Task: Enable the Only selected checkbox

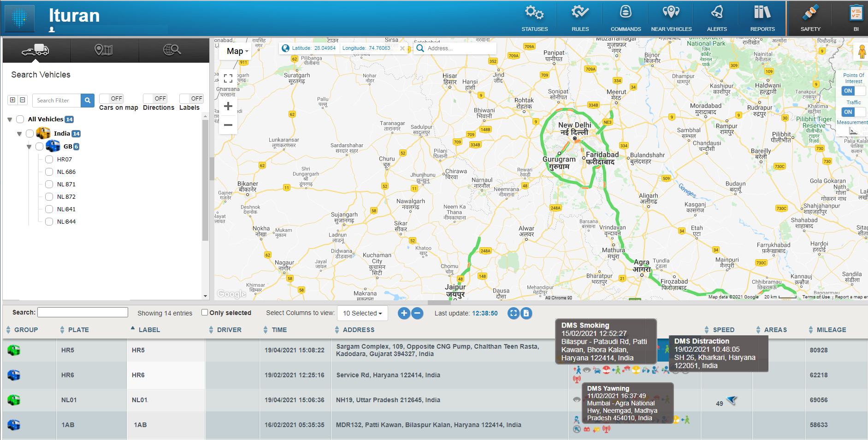Action: [x=205, y=312]
